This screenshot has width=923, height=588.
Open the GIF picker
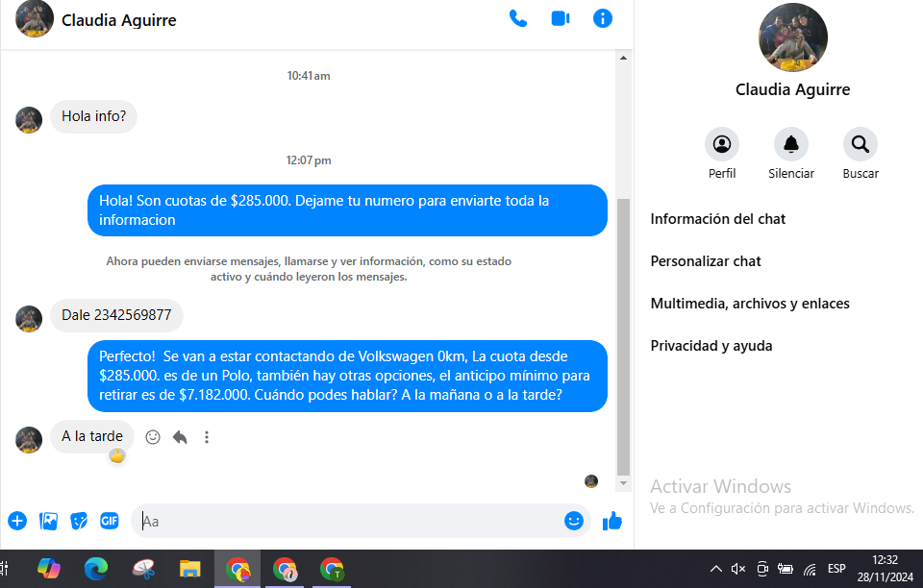tap(110, 521)
